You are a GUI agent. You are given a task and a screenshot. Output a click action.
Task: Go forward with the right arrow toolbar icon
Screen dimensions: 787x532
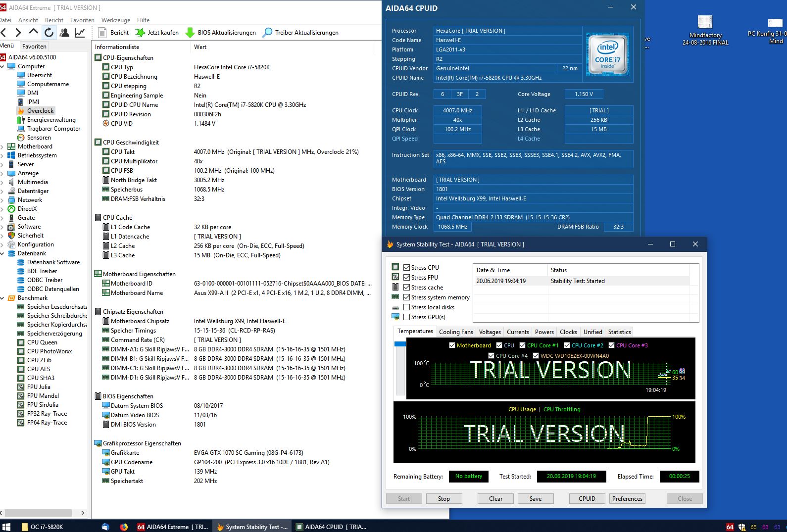[18, 33]
